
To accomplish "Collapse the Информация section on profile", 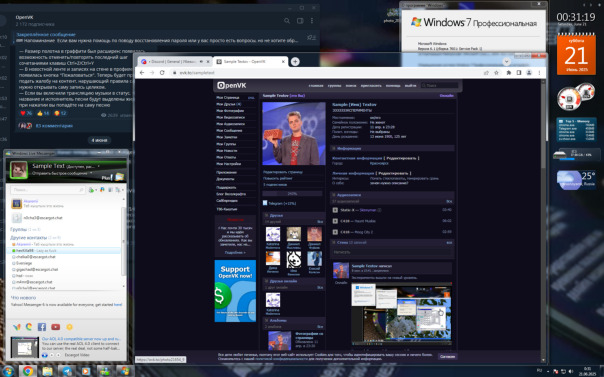I will pos(334,148).
